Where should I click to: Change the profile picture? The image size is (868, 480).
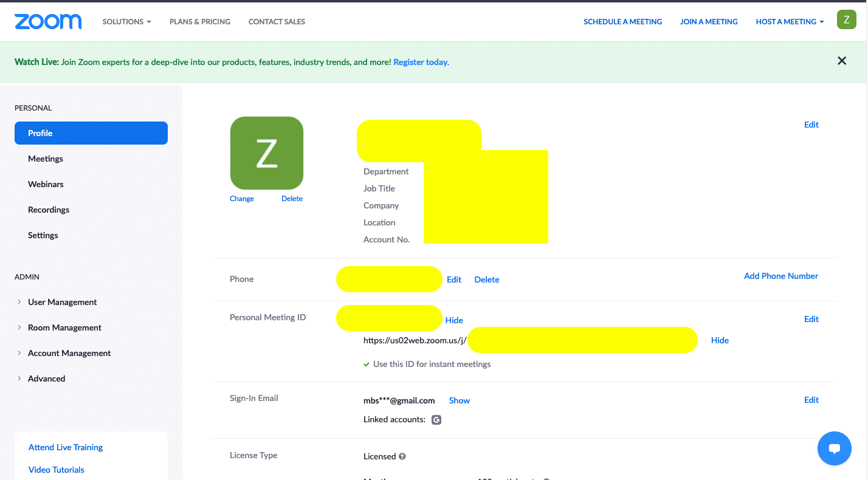click(242, 199)
